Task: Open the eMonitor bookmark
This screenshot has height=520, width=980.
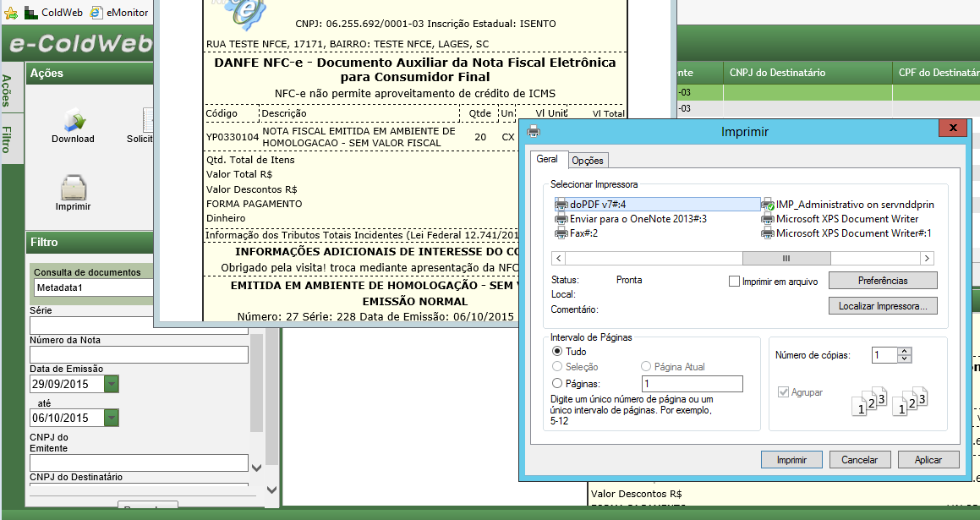Action: [119, 13]
